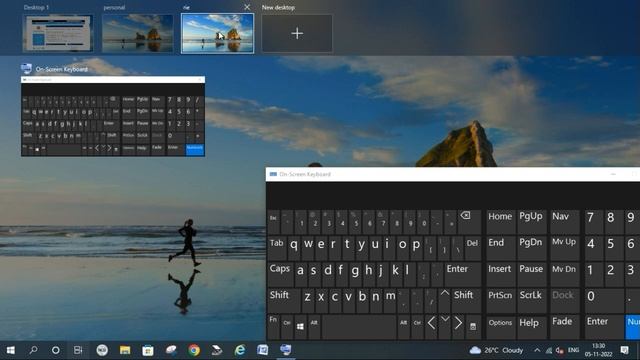Open the 26°C Cloudy weather widget
The width and height of the screenshot is (640, 360).
click(x=496, y=350)
